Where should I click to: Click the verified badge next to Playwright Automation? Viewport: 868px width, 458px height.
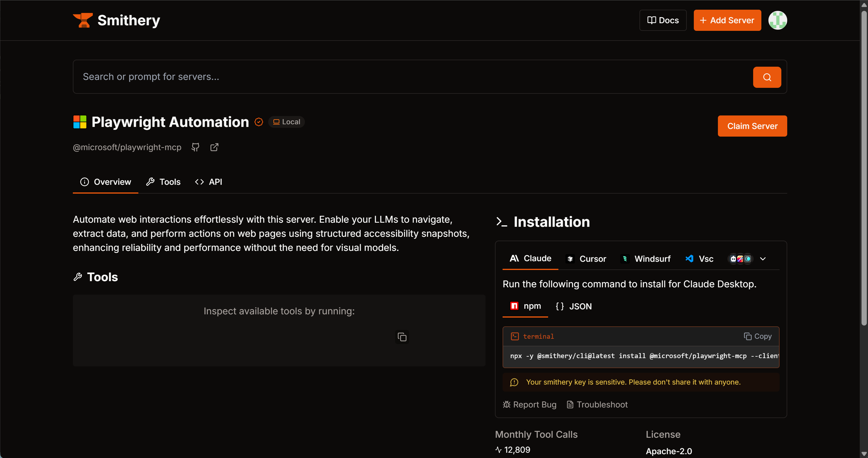pyautogui.click(x=259, y=122)
